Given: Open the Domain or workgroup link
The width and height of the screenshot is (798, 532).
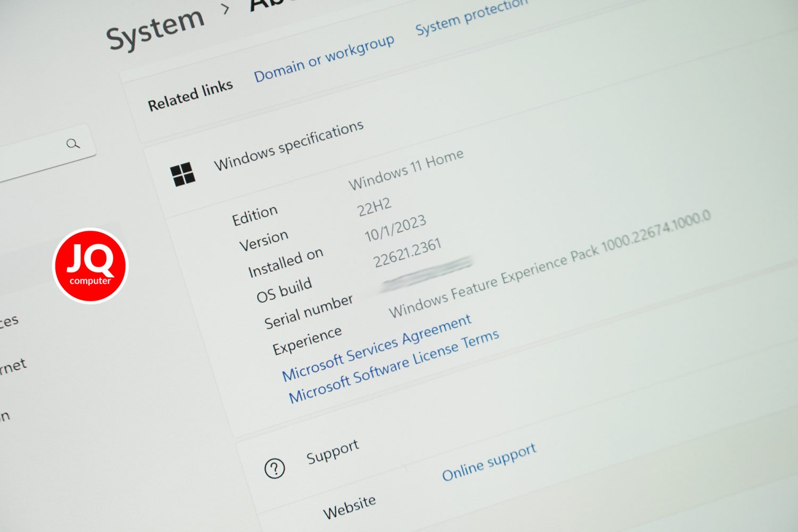Looking at the screenshot, I should [324, 60].
